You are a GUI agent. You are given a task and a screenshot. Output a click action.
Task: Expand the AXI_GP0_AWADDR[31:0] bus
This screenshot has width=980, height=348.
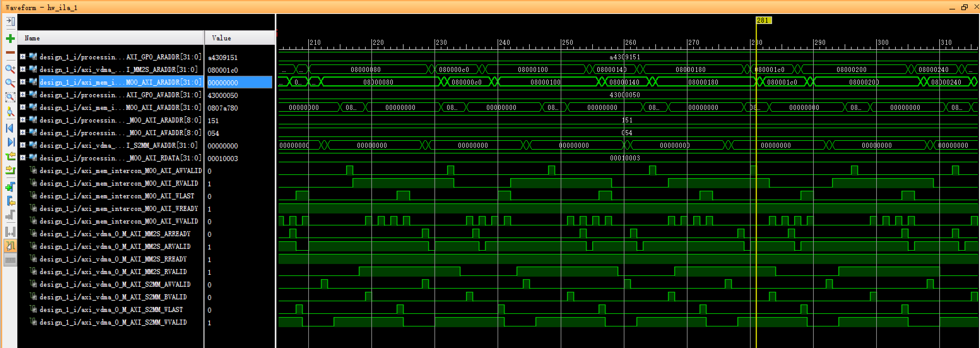[23, 94]
